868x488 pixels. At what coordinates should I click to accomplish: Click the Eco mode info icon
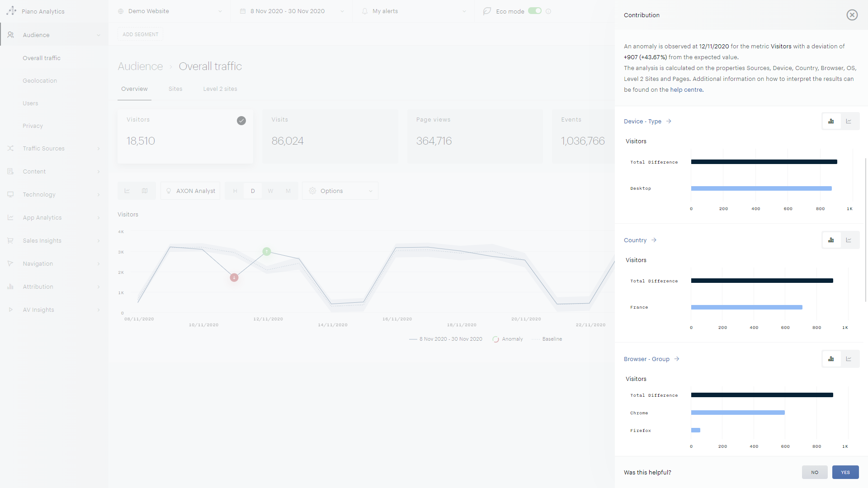point(548,11)
